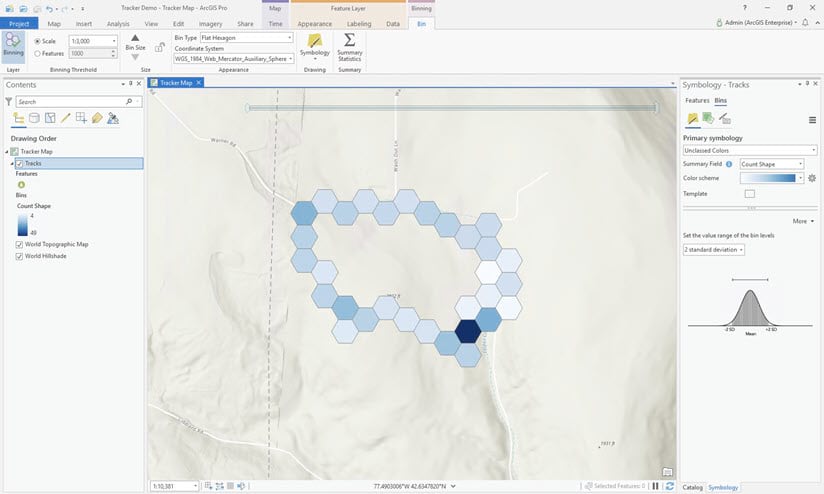Select List By Labeling tag icon
The height and width of the screenshot is (494, 824).
point(97,118)
